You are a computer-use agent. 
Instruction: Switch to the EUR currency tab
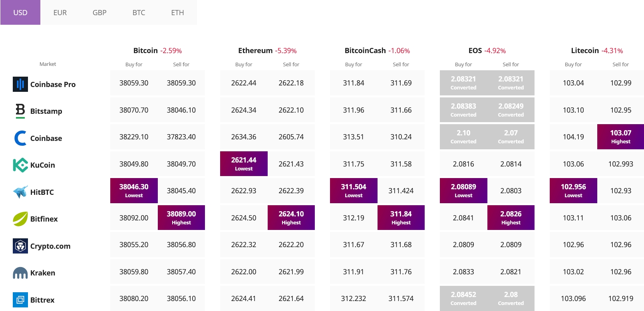(x=60, y=13)
